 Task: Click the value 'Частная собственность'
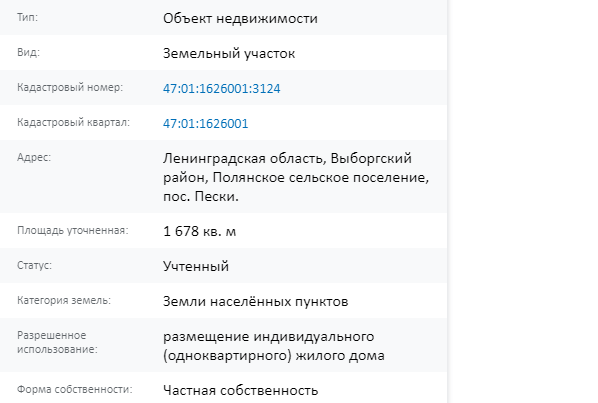click(240, 390)
